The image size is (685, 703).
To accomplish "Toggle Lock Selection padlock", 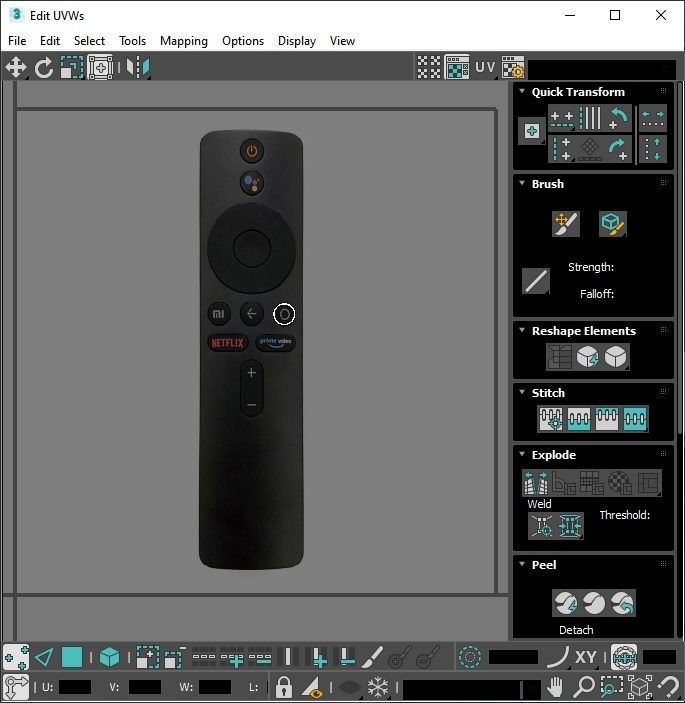I will click(x=283, y=686).
